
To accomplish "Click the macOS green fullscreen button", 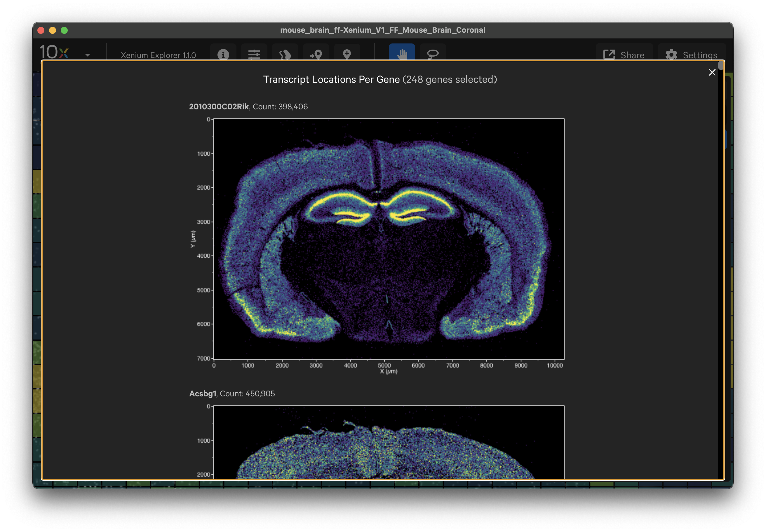I will pyautogui.click(x=64, y=30).
